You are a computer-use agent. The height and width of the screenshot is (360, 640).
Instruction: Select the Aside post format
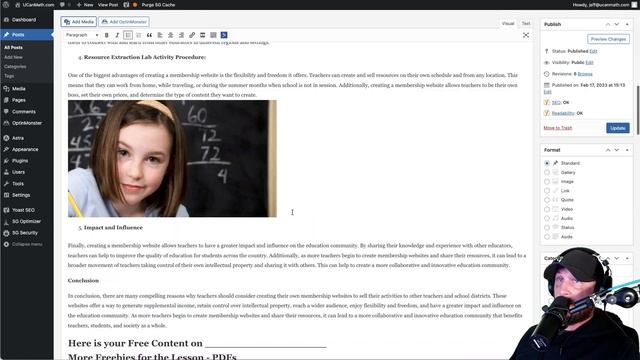547,237
